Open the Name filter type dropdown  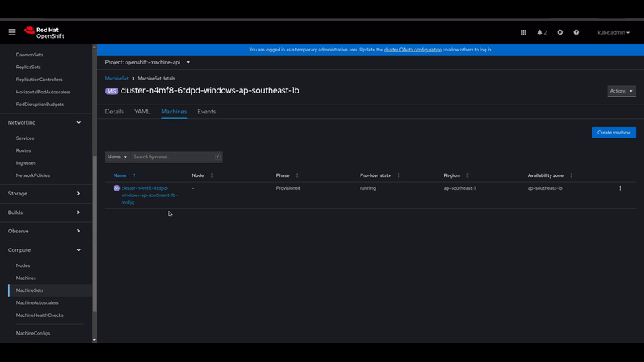click(118, 157)
